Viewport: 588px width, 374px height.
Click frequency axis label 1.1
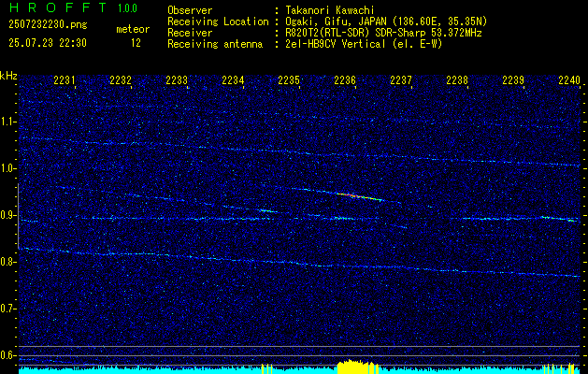(7, 122)
